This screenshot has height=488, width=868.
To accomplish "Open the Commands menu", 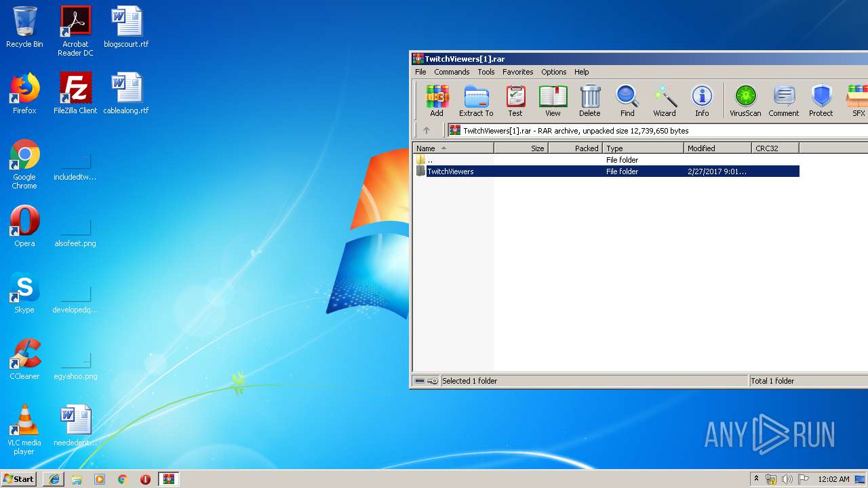I will tap(452, 72).
